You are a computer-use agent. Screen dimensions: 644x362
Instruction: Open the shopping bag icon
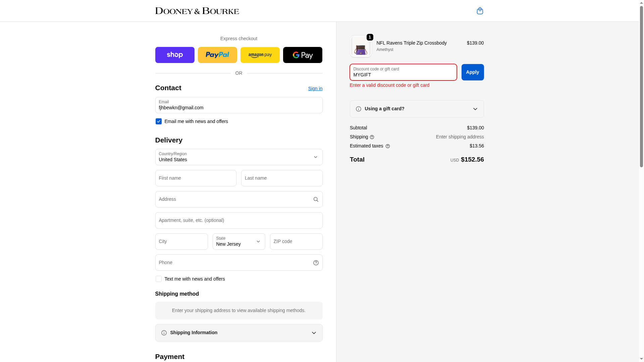coord(480,11)
